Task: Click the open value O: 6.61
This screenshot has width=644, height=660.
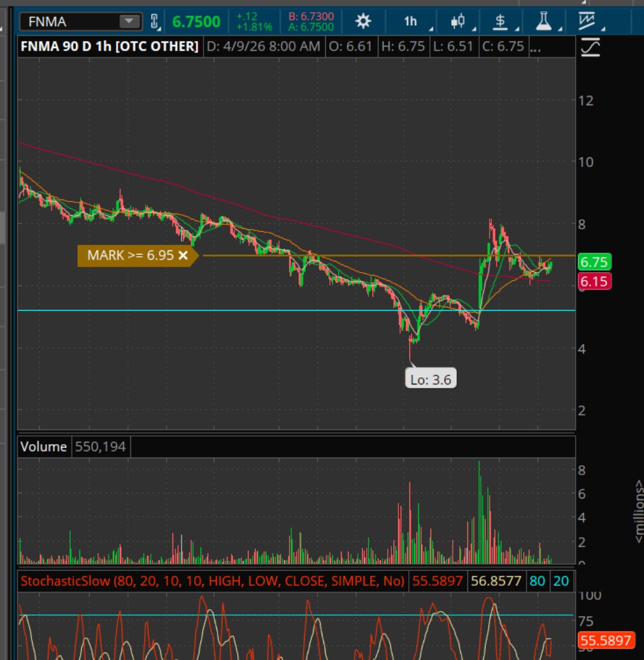Action: pos(350,46)
